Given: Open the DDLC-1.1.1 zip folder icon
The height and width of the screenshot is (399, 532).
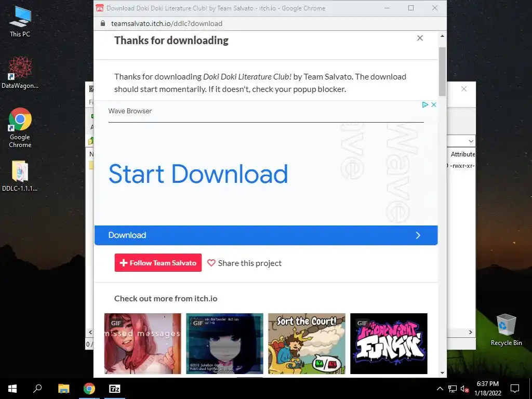Looking at the screenshot, I should point(20,176).
